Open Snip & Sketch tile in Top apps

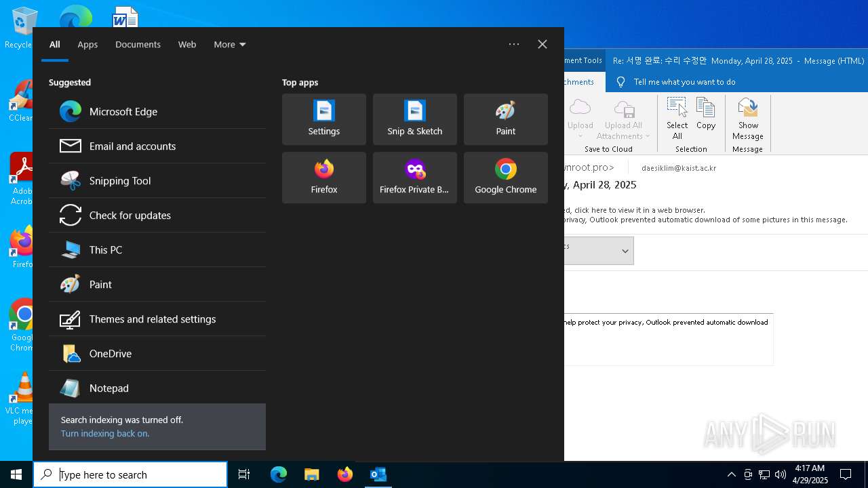point(415,119)
